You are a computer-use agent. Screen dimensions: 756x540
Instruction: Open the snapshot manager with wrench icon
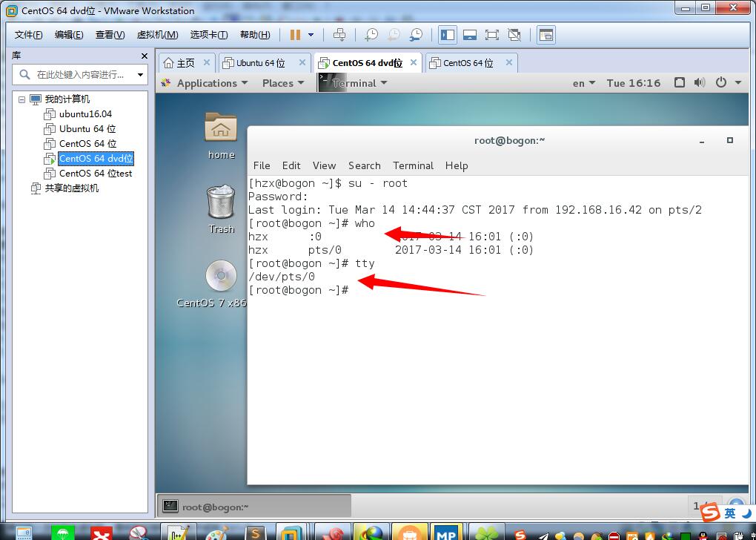tap(416, 35)
